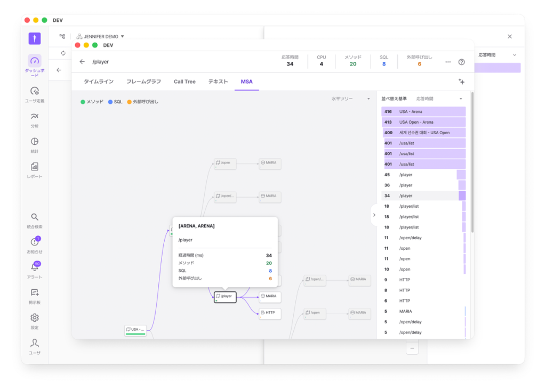Open the settings gear icon

(34, 317)
